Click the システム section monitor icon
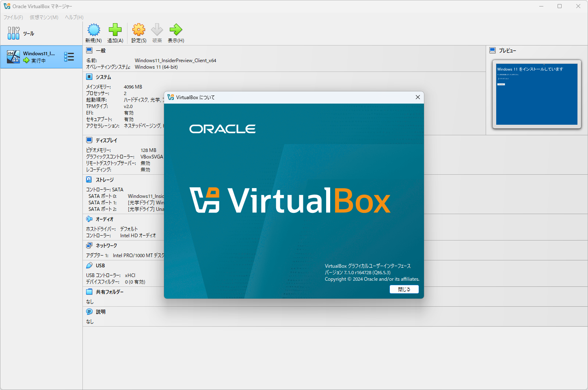This screenshot has width=588, height=390. click(x=89, y=76)
